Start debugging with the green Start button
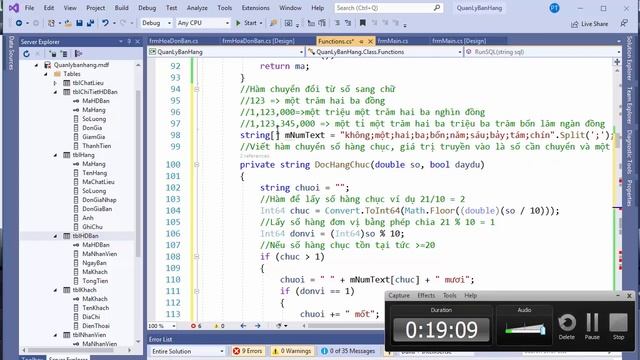This screenshot has height=360, width=640. pyautogui.click(x=247, y=23)
